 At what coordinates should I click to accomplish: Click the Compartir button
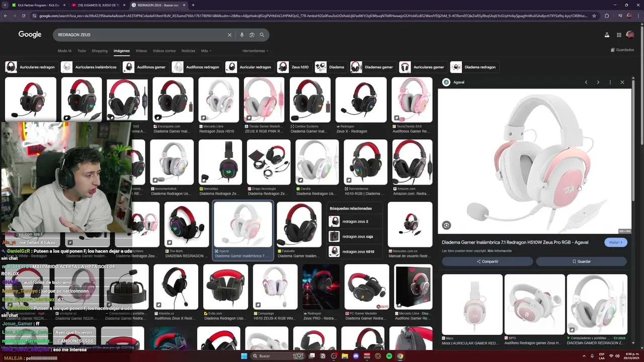pos(487,261)
